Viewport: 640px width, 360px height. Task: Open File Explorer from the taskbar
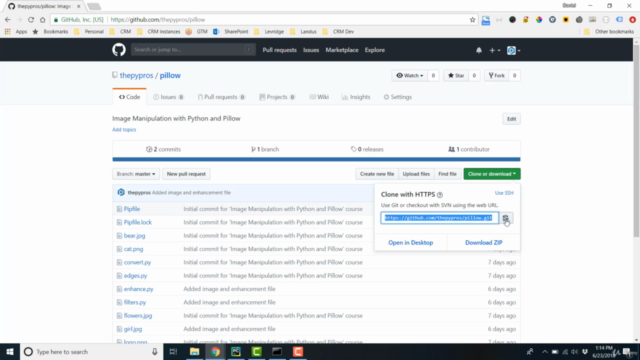[194, 351]
